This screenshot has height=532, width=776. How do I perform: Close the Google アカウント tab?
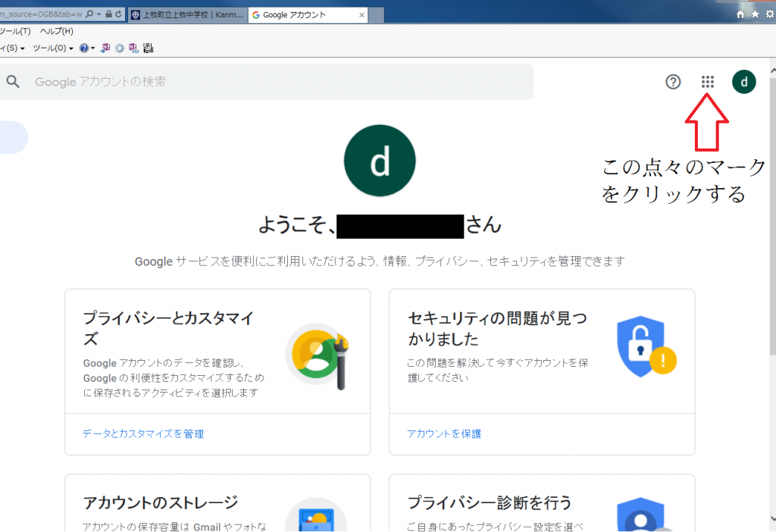tap(361, 15)
